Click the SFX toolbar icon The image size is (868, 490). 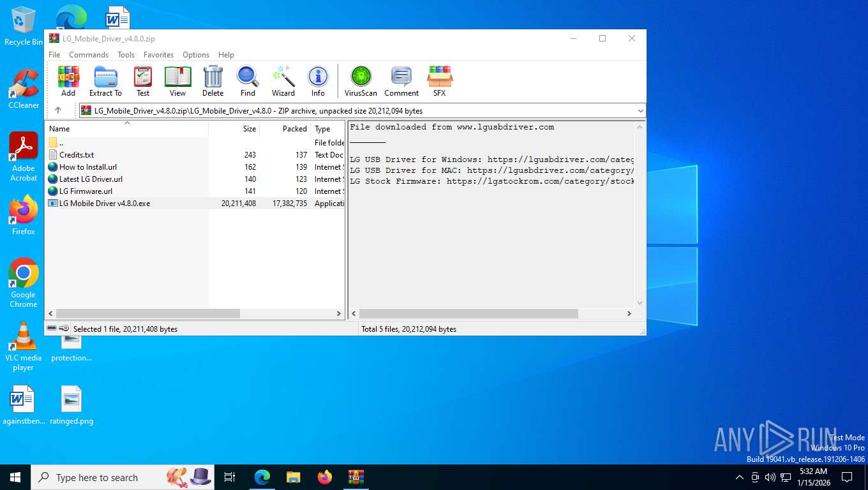[x=440, y=81]
